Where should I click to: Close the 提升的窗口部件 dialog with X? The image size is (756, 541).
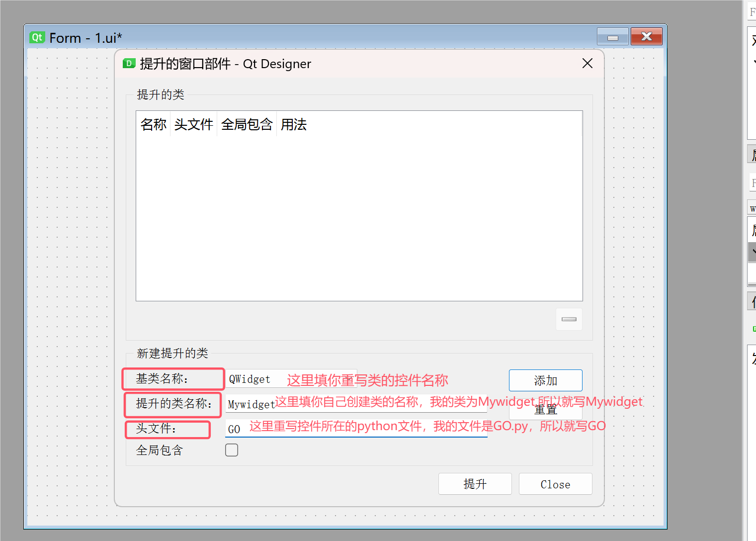[588, 64]
